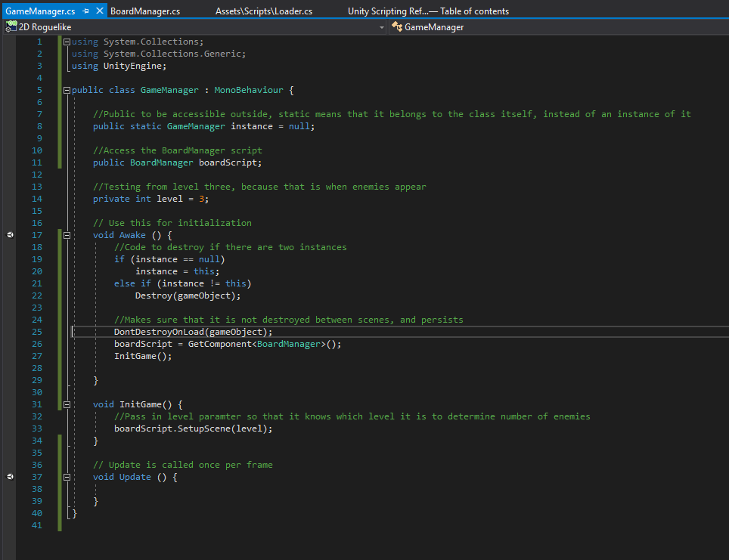Open the Unity Scripting Reference tab
This screenshot has width=729, height=560.
tap(428, 11)
